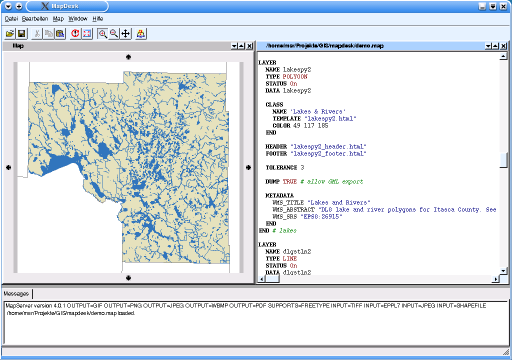Click the window menu button in title bar

8,6
